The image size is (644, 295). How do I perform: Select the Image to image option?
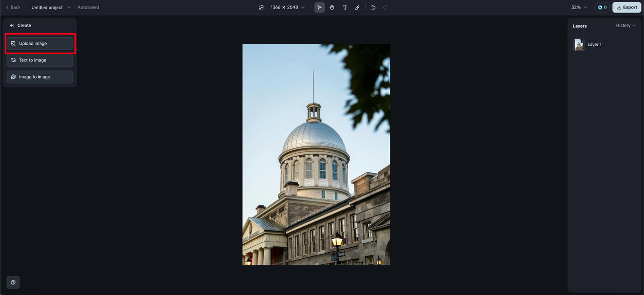40,77
